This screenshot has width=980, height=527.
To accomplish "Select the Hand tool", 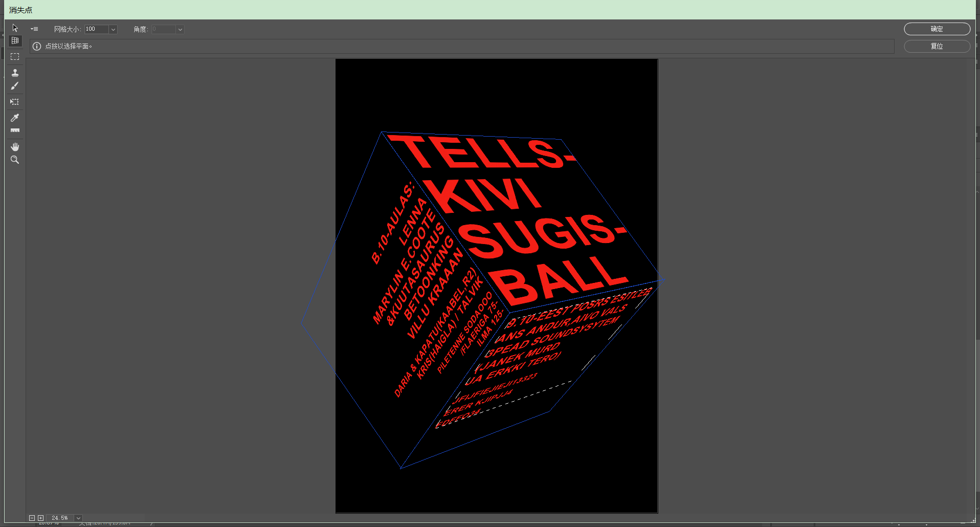I will click(x=15, y=146).
